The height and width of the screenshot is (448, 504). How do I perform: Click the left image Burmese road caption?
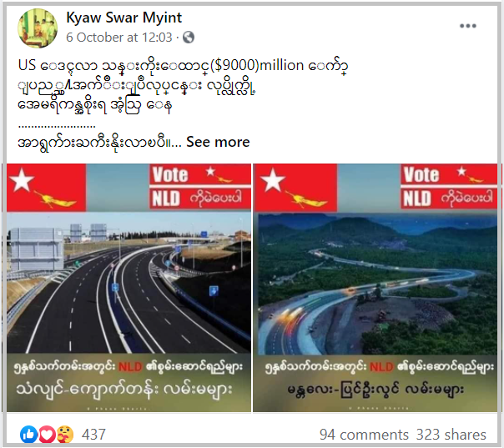(124, 390)
